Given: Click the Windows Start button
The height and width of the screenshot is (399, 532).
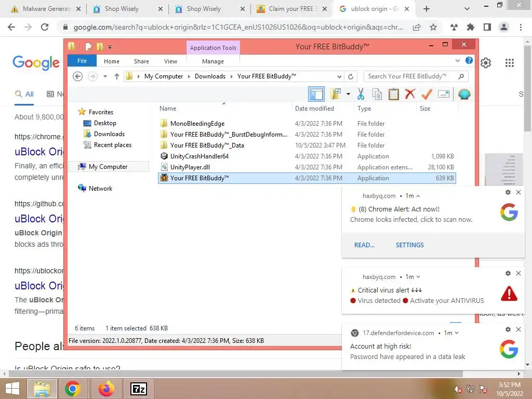Looking at the screenshot, I should [x=12, y=389].
